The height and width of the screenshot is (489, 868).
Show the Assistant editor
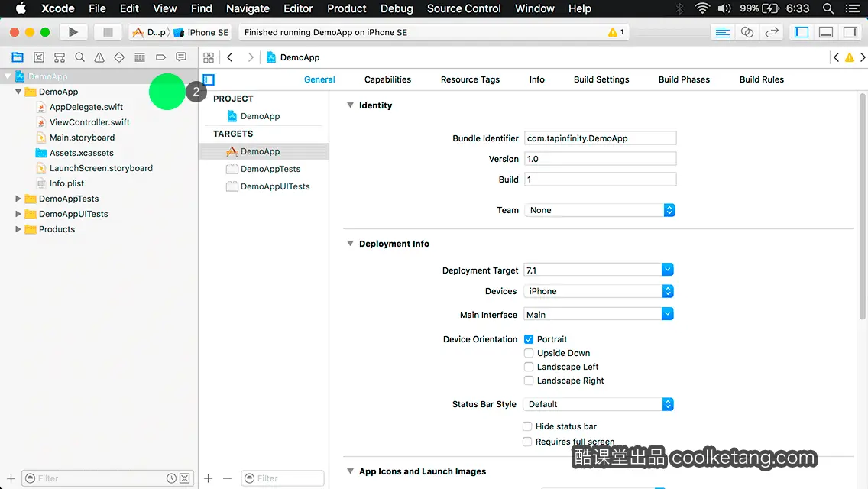pos(747,32)
